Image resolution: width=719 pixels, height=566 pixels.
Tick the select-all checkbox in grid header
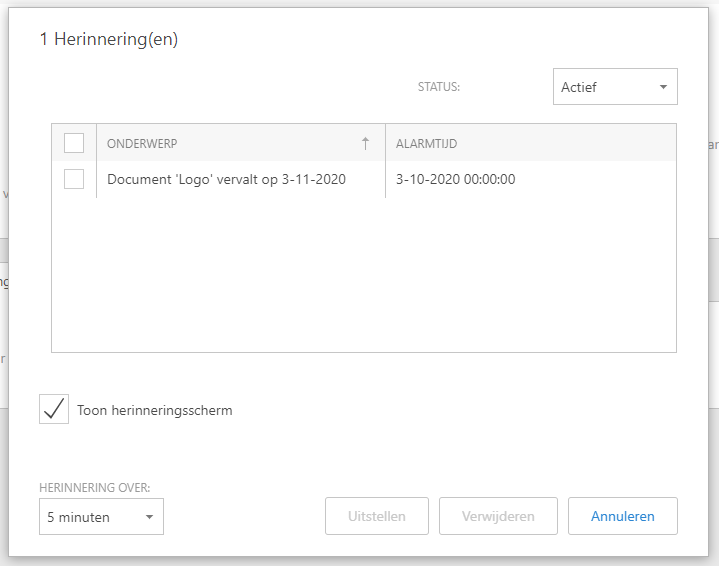click(74, 143)
